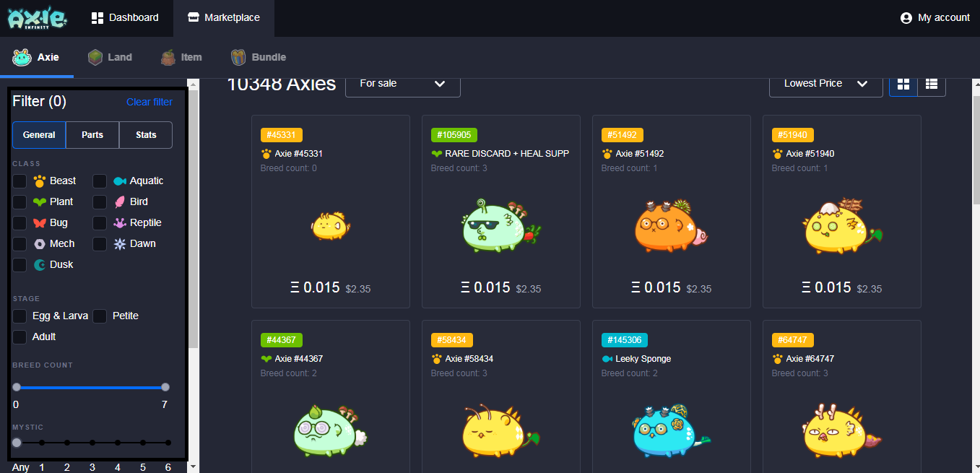
Task: Click the #44367 ID badge
Action: pyautogui.click(x=282, y=340)
